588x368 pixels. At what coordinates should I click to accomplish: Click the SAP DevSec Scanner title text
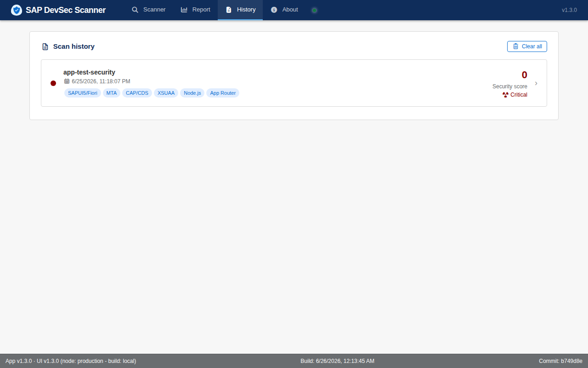pos(66,10)
